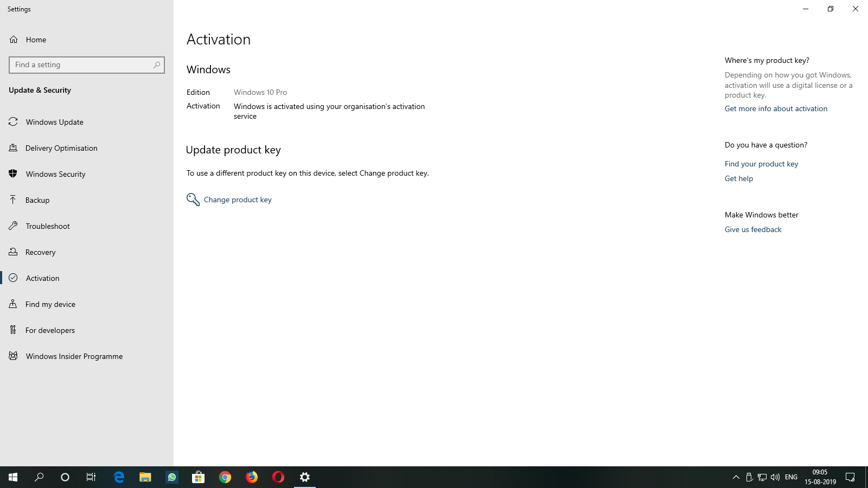Viewport: 868px width, 488px height.
Task: Open Troubleshoot settings
Action: coord(87,226)
